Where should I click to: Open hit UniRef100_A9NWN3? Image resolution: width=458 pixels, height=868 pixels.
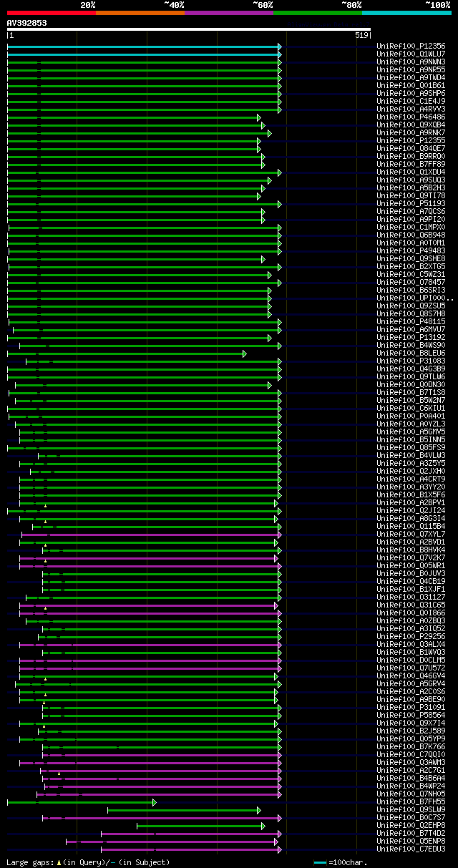pos(411,62)
